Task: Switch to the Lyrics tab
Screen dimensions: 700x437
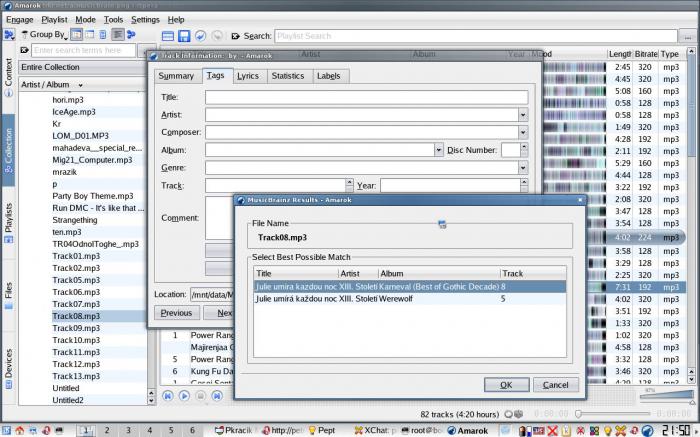Action: pyautogui.click(x=248, y=76)
